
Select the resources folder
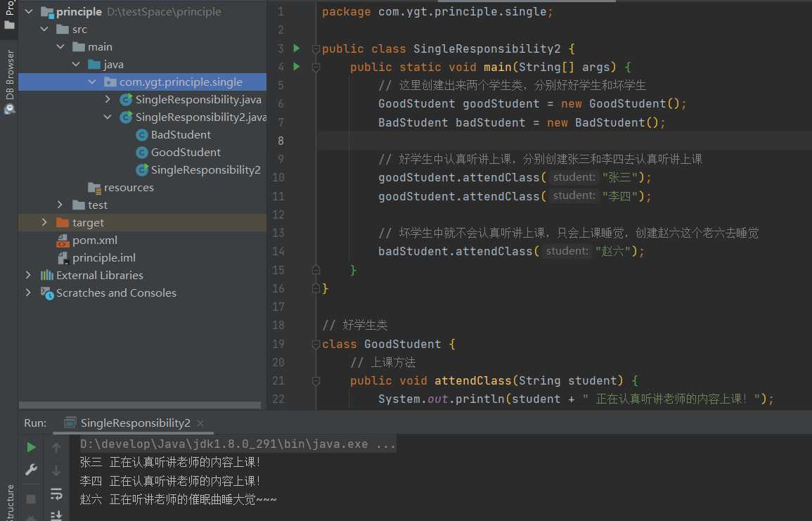[x=129, y=188]
